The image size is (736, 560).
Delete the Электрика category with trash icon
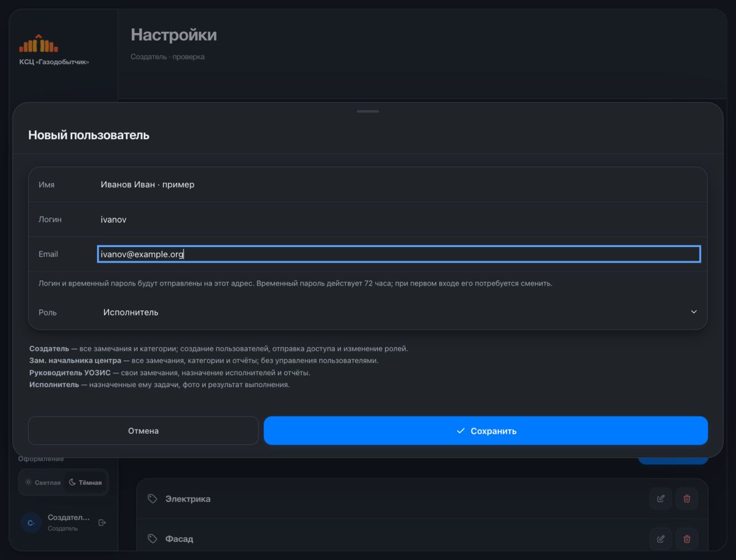coord(687,498)
